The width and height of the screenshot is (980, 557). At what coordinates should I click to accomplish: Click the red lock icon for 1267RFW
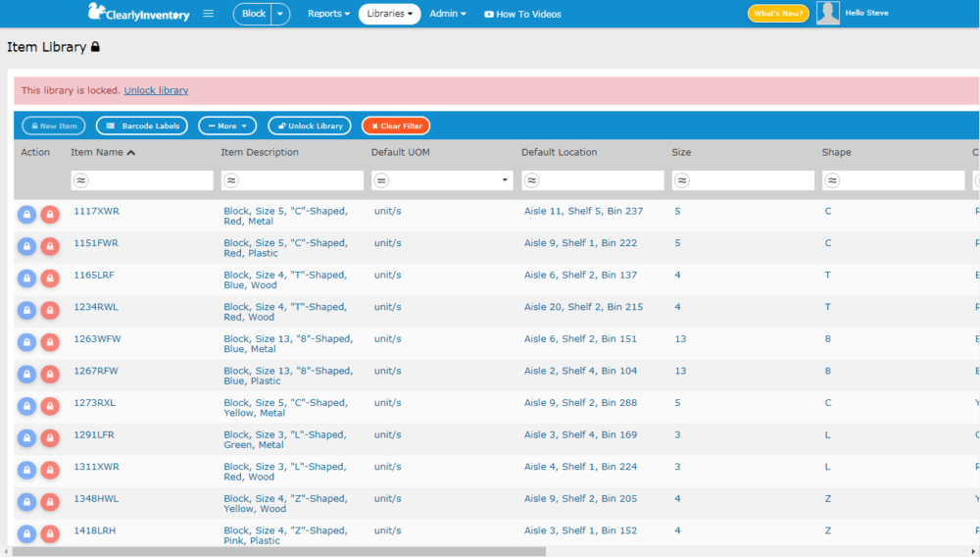point(50,374)
